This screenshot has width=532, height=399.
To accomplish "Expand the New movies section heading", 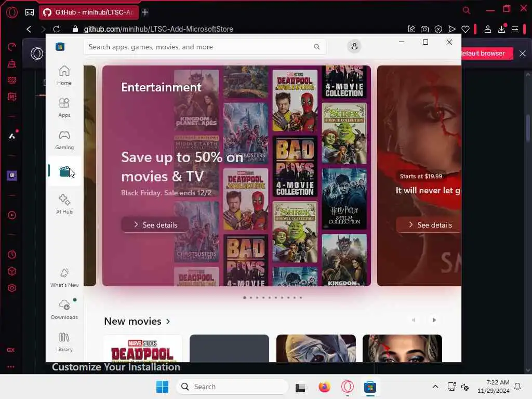I will click(x=137, y=321).
